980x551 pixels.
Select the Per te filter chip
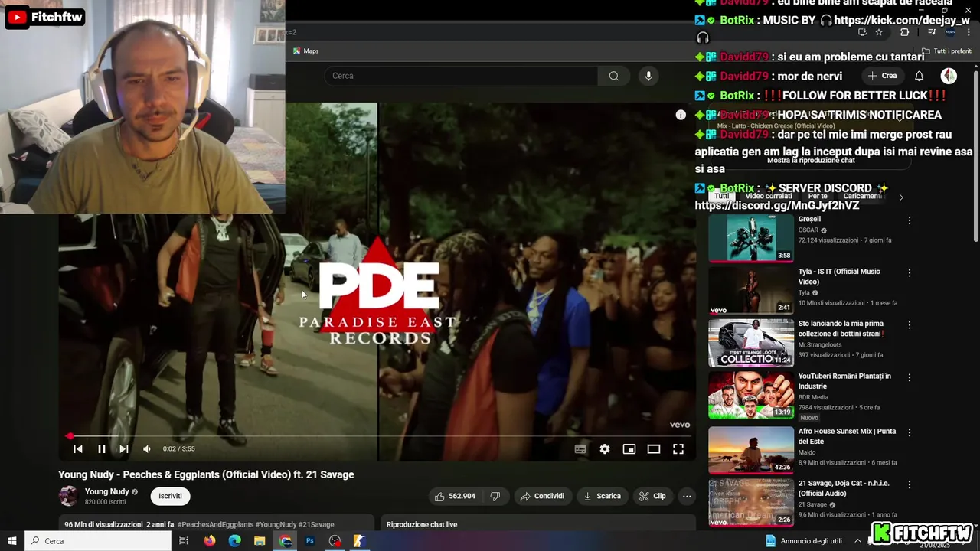[818, 196]
